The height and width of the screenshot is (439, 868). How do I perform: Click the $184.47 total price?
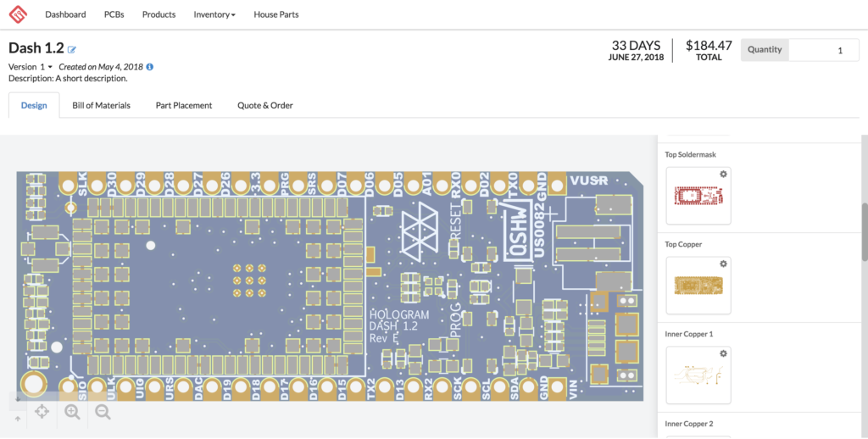point(709,46)
